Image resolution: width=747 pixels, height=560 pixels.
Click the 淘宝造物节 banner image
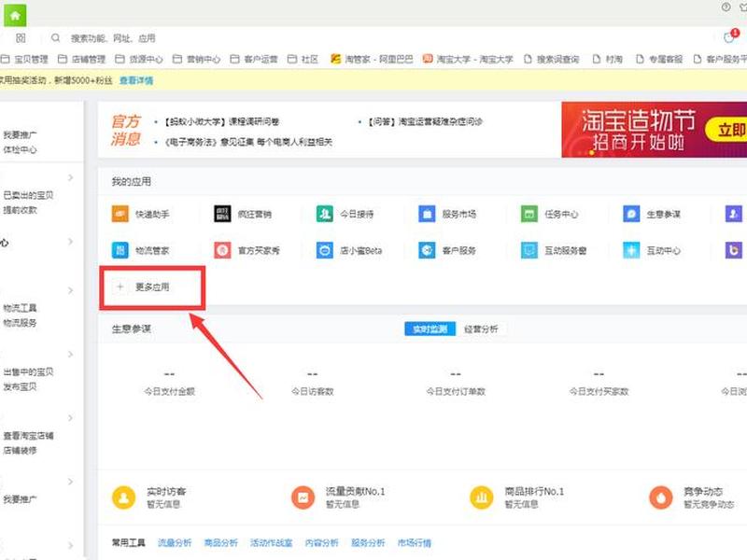pyautogui.click(x=655, y=130)
